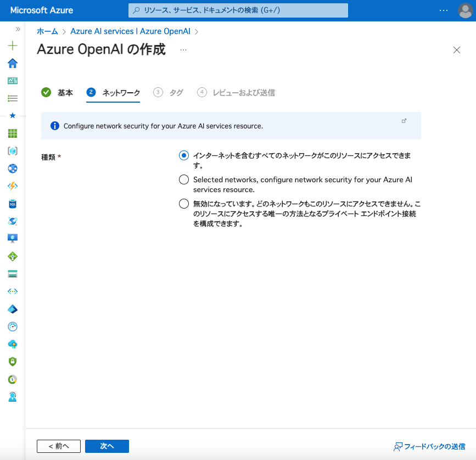476x460 pixels.
Task: Open external link icon in info banner
Action: coord(404,121)
